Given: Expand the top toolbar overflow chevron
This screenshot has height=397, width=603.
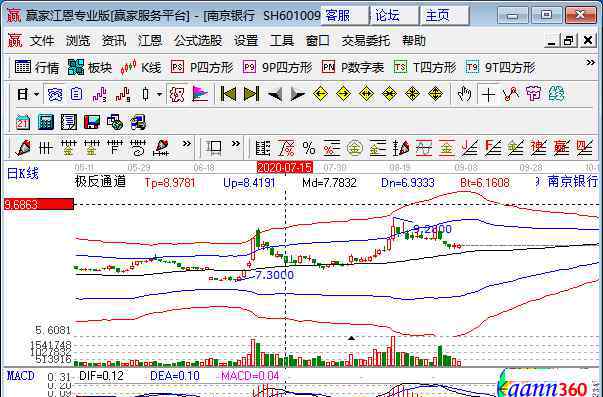Looking at the screenshot, I should (590, 62).
